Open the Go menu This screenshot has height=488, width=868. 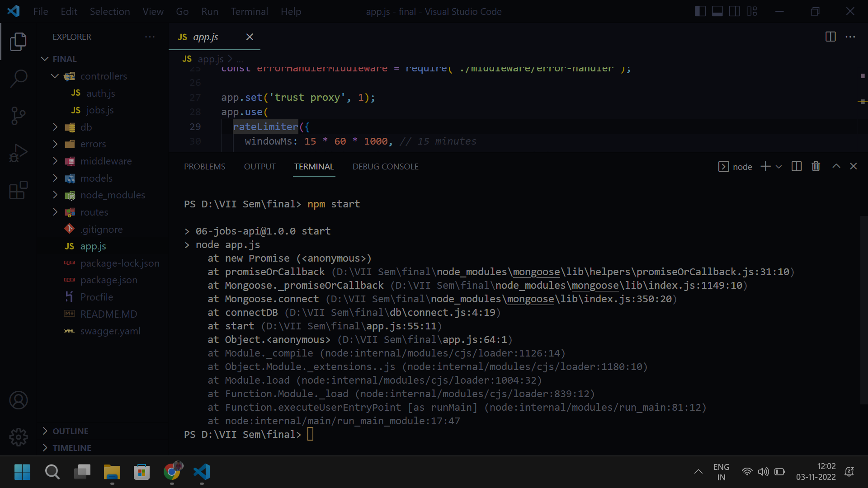click(x=182, y=11)
